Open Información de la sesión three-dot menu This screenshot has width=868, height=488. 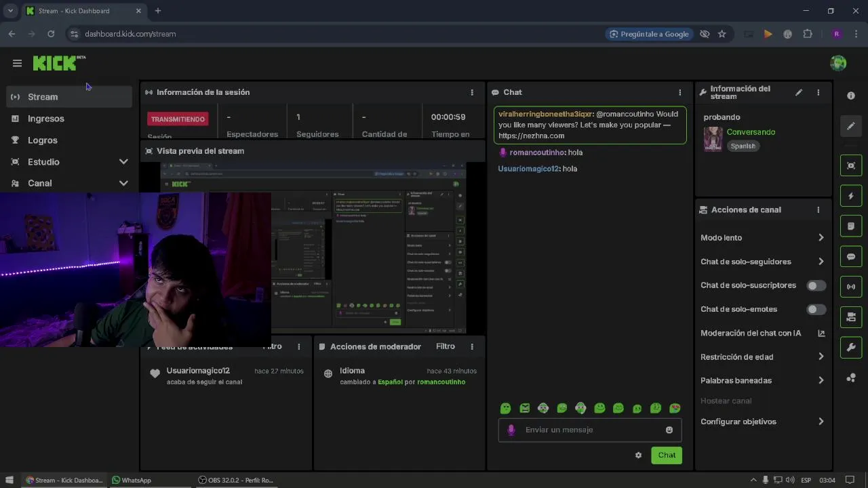(472, 92)
